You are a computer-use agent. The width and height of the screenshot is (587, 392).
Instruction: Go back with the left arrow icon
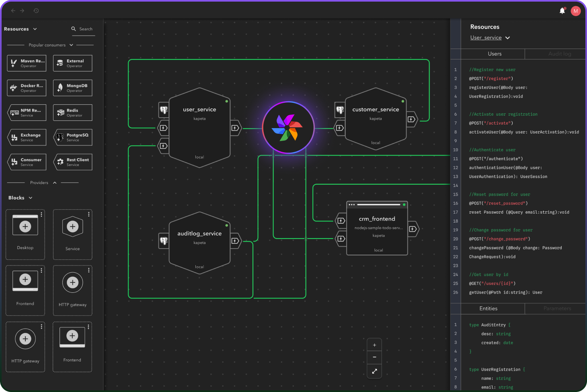click(13, 10)
